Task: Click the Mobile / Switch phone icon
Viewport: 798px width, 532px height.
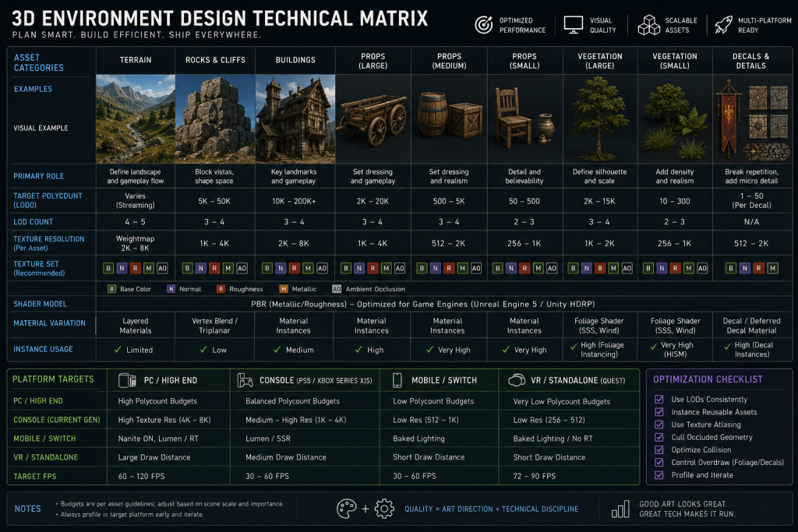Action: coord(397,380)
